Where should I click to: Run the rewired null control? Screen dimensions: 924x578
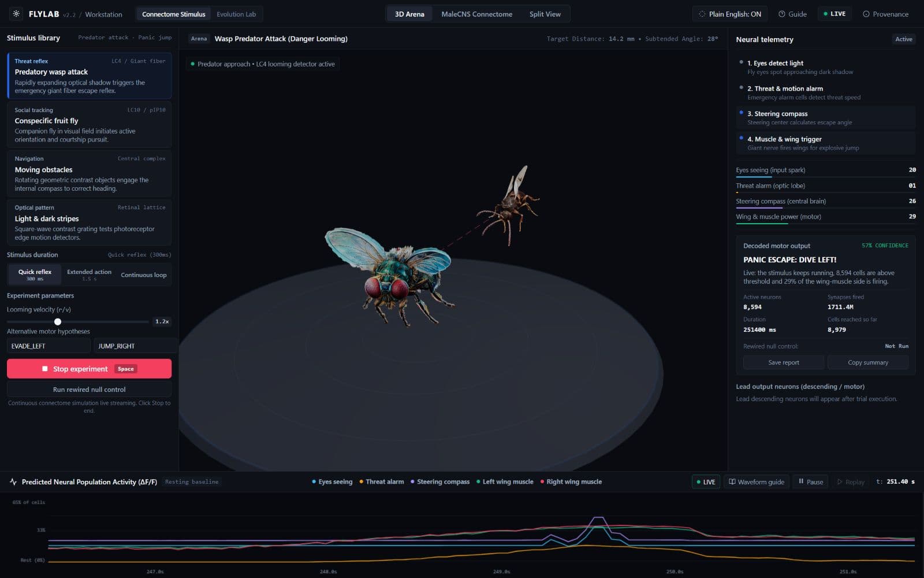tap(89, 390)
